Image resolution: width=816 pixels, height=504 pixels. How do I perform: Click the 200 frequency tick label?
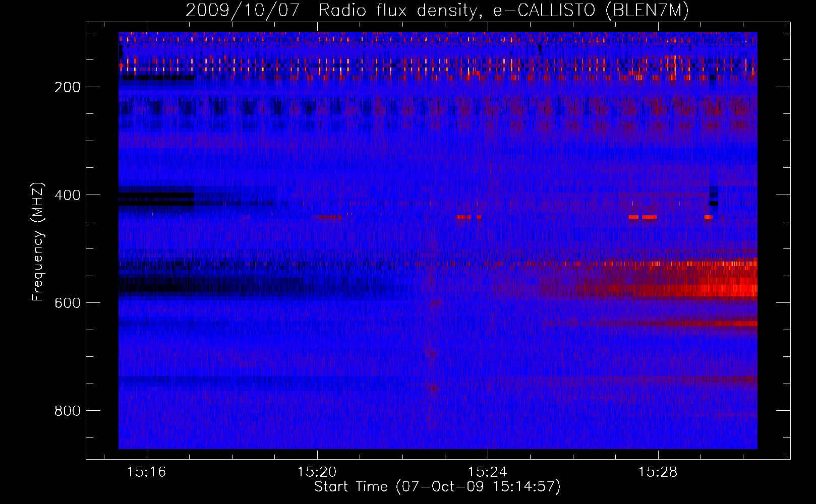[68, 87]
